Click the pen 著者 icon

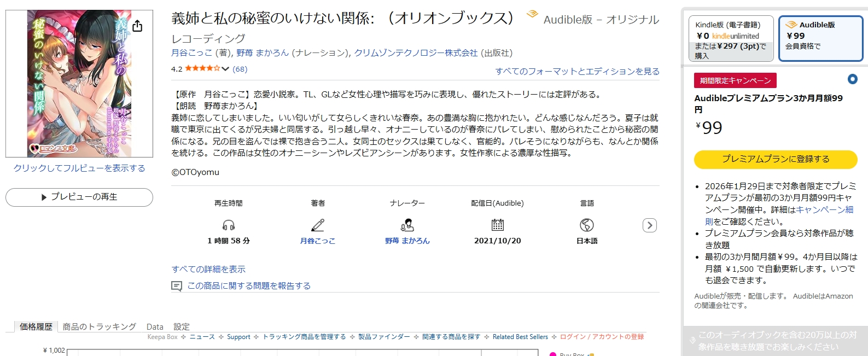[318, 225]
